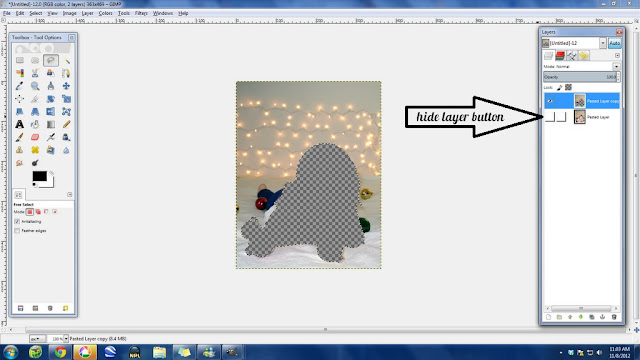Screen dimensions: 640x360
Task: Select the Dodge/Burn tool
Action: click(x=35, y=163)
